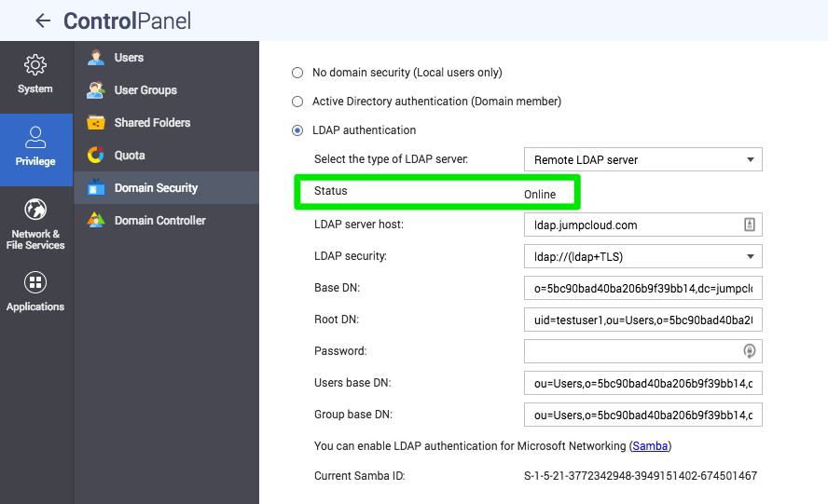828x504 pixels.
Task: Open User Groups menu item
Action: [145, 90]
